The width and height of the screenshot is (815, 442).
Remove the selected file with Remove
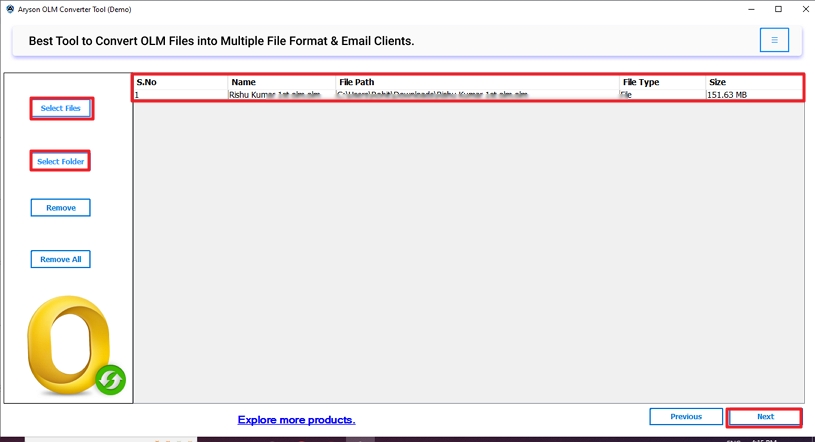click(61, 207)
